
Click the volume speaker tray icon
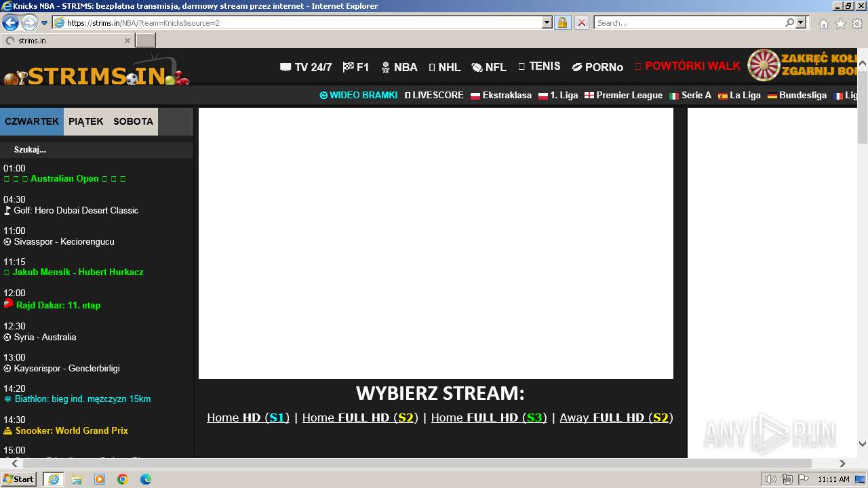pos(770,479)
